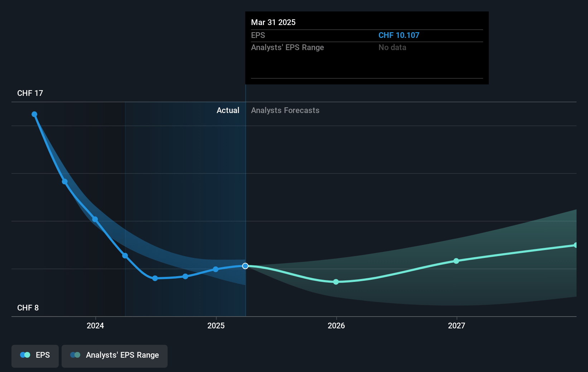588x372 pixels.
Task: Select the 2027 forecast EPS point
Action: click(456, 261)
